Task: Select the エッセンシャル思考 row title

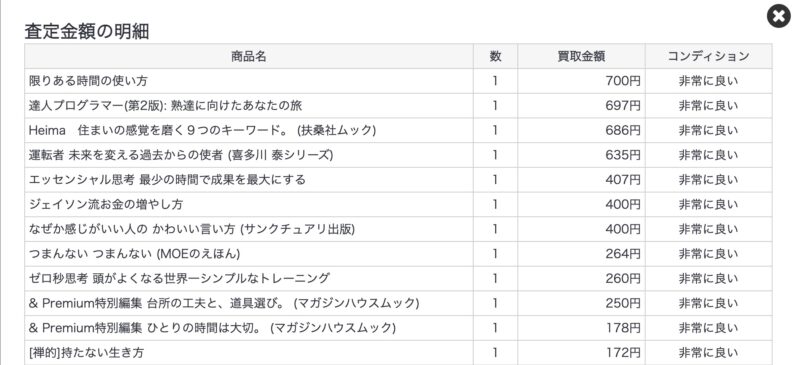Action: [167, 180]
